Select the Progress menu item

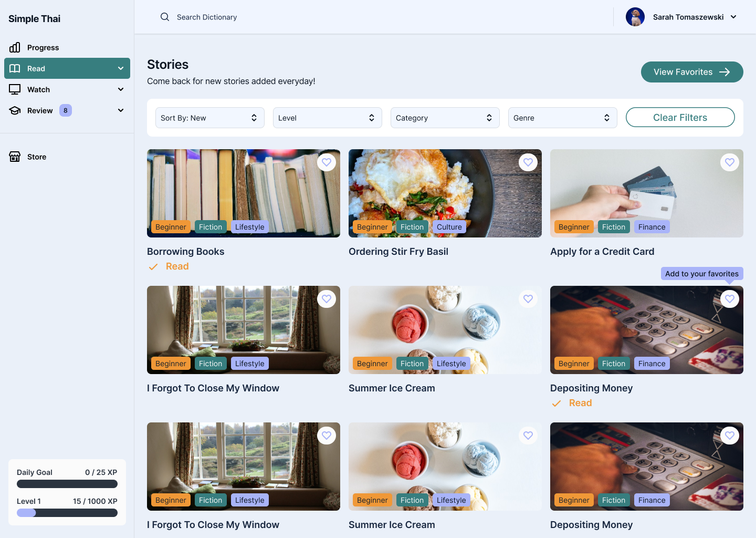point(43,47)
